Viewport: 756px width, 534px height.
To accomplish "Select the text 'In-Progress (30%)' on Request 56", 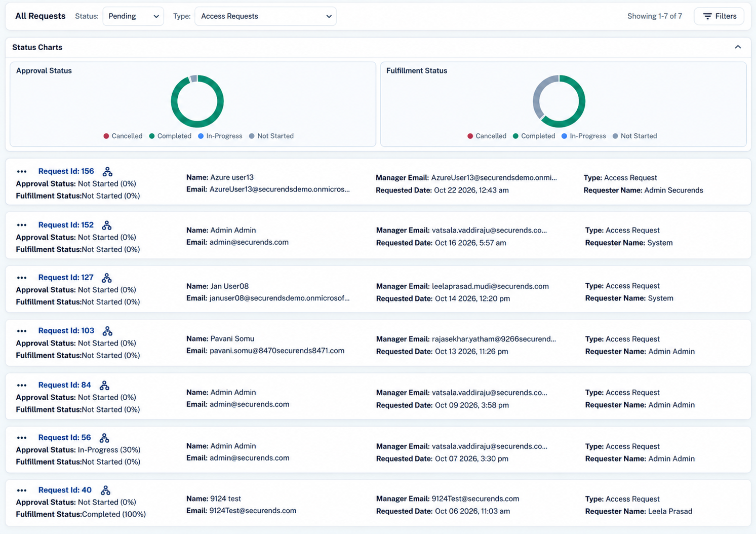I will [x=109, y=450].
